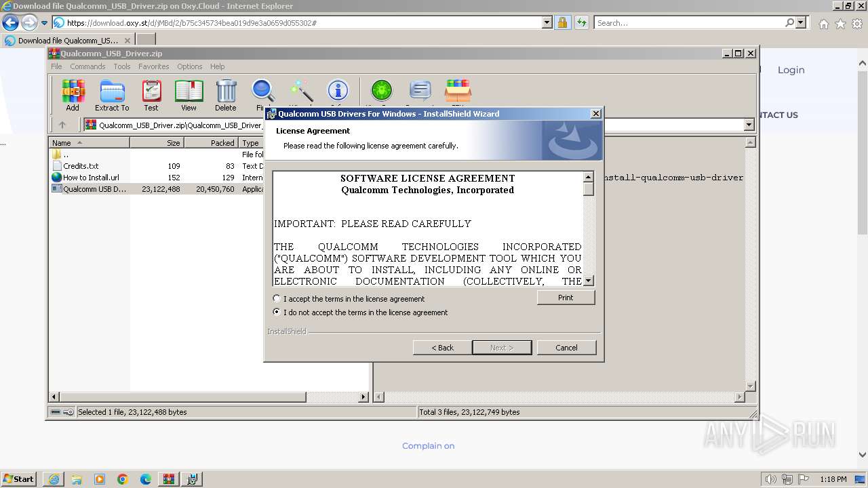Click the Test archive icon

[x=151, y=95]
